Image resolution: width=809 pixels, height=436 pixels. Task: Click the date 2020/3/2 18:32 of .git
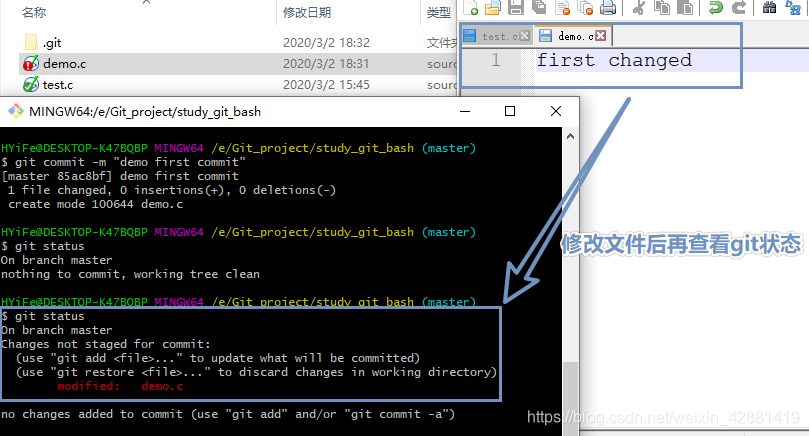click(x=326, y=42)
